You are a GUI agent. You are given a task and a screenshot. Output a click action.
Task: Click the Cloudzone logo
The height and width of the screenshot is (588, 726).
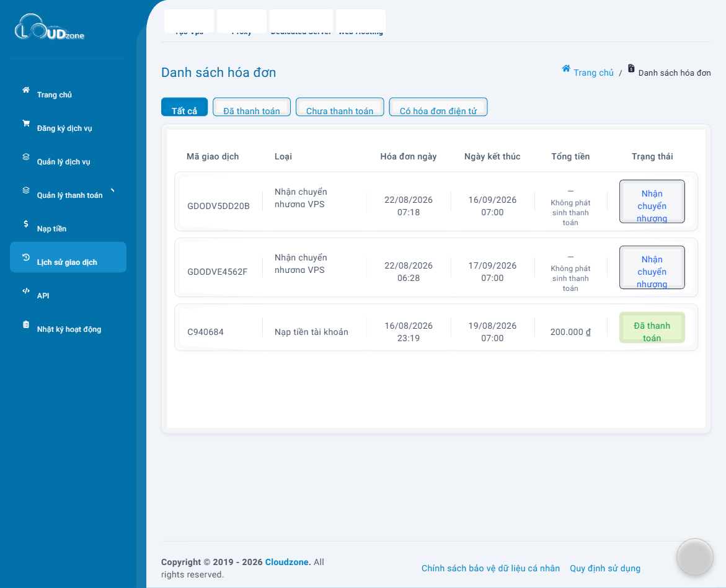(50, 27)
